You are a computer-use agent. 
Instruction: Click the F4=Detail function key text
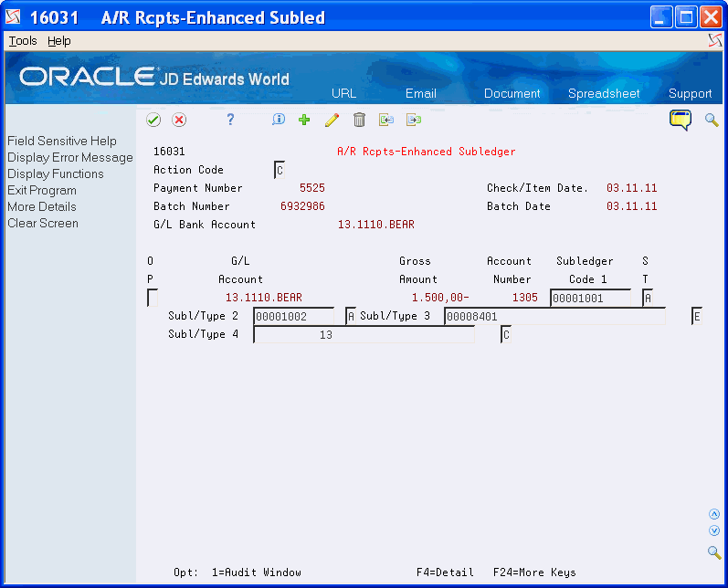[x=445, y=572]
